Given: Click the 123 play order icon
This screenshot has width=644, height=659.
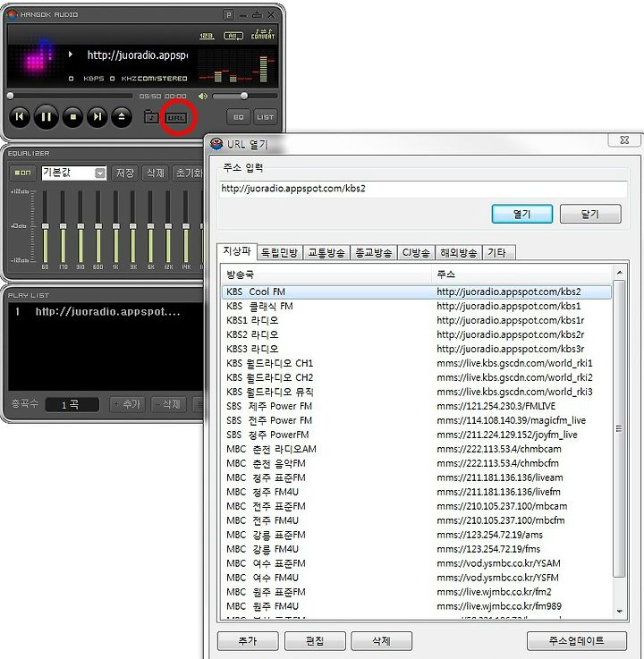Looking at the screenshot, I should (x=207, y=36).
